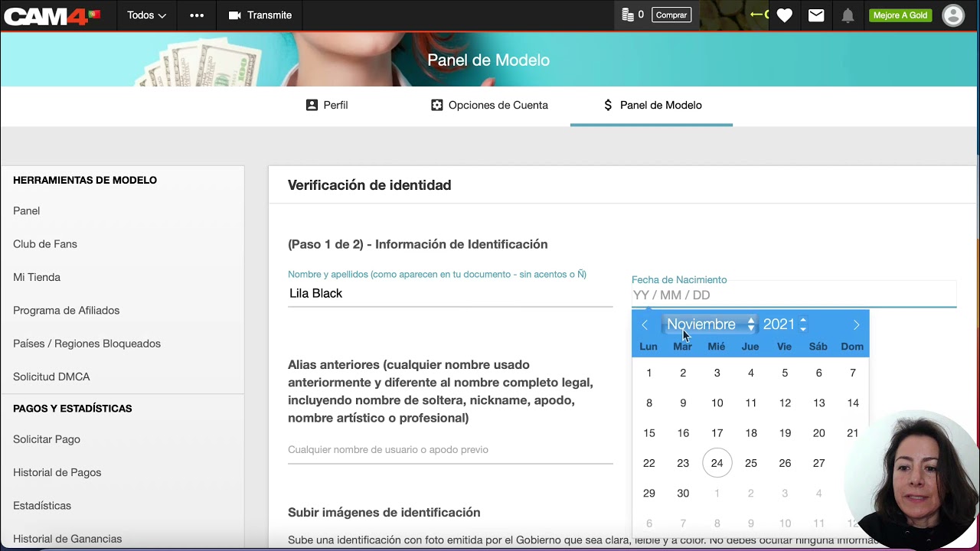Open Solicitar Pago link
This screenshot has width=980, height=551.
tap(47, 439)
